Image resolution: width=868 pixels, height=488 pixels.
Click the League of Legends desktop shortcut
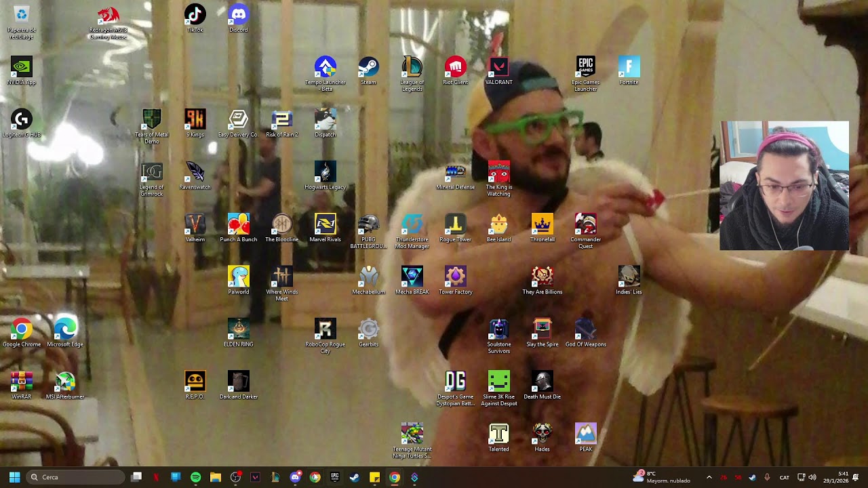tap(412, 75)
